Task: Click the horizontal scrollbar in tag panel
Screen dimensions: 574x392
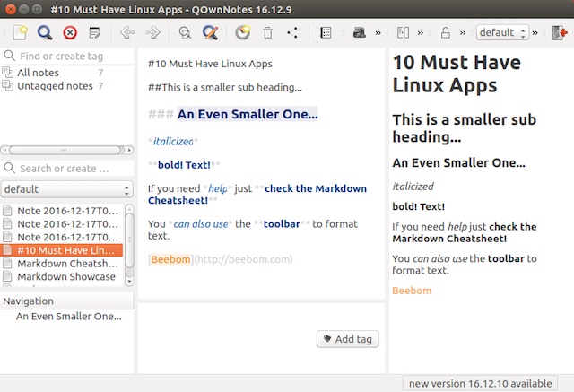Action: point(65,150)
